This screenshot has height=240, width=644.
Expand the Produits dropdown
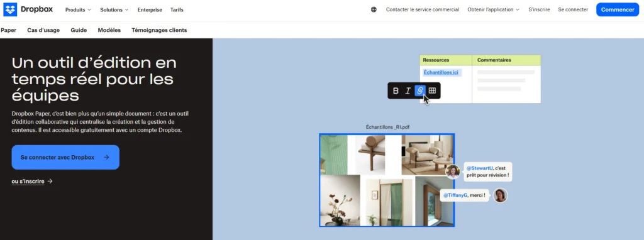(78, 10)
